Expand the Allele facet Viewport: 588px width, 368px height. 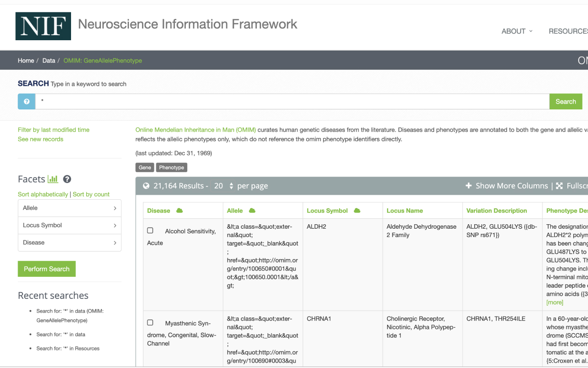[x=70, y=208]
